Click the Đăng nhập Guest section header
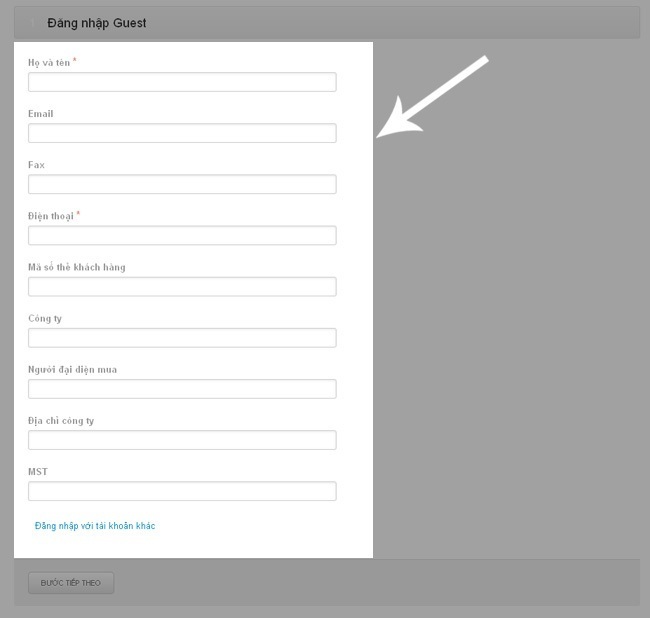The image size is (650, 618). tap(96, 22)
